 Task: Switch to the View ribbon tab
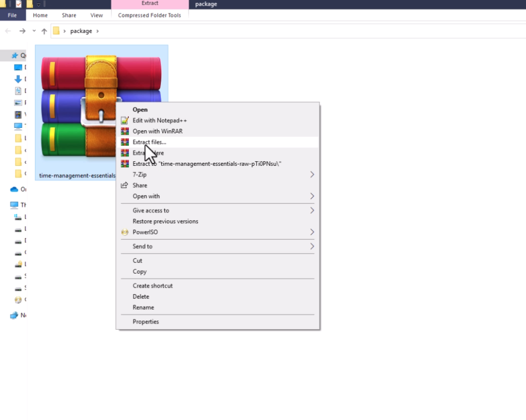pos(97,15)
